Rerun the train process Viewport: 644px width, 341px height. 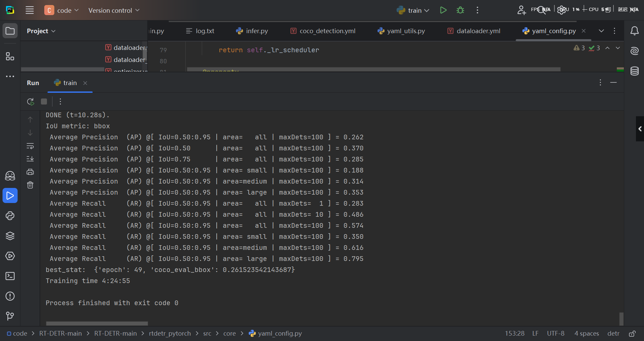(31, 101)
